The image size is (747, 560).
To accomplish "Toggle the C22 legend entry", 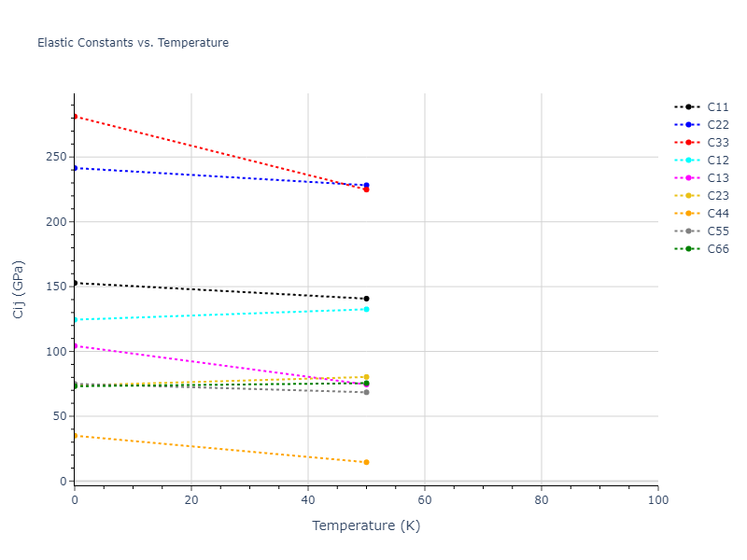I will (x=717, y=125).
